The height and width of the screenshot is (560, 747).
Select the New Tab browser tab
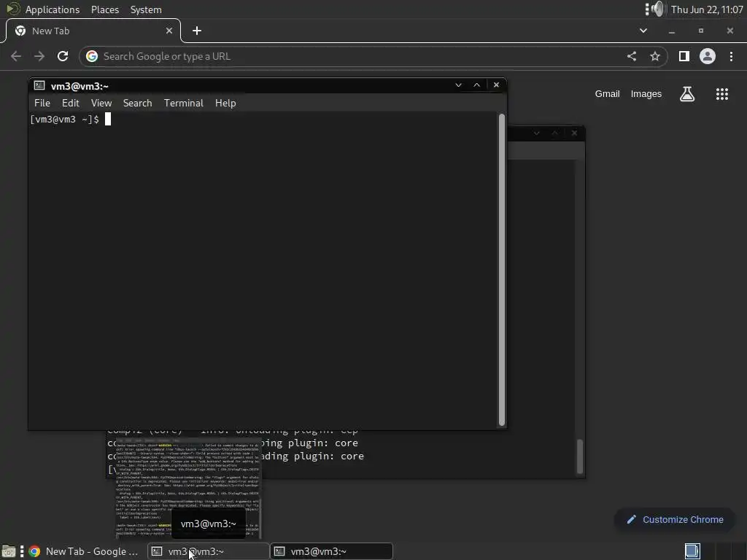pos(93,31)
